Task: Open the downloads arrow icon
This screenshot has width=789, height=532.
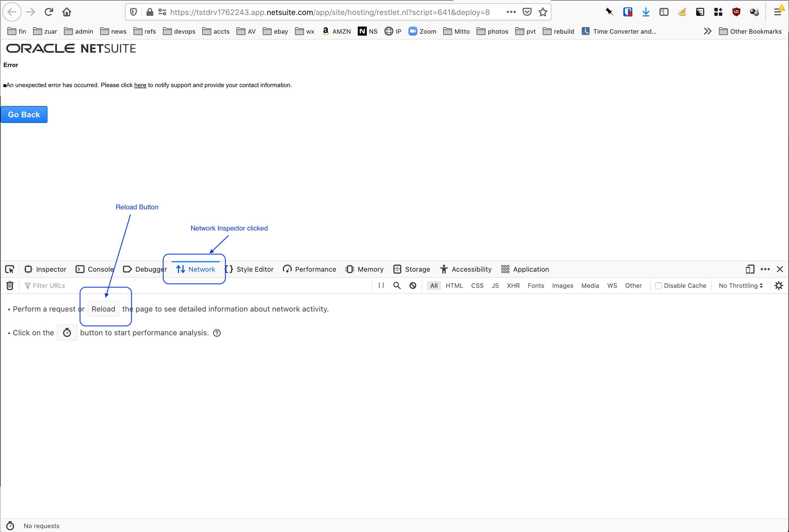Action: tap(646, 12)
